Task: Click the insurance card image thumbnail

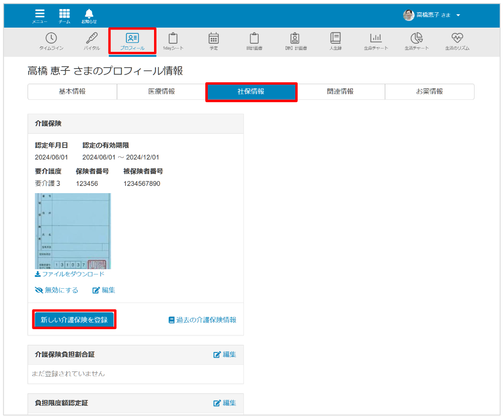Action: pos(73,231)
